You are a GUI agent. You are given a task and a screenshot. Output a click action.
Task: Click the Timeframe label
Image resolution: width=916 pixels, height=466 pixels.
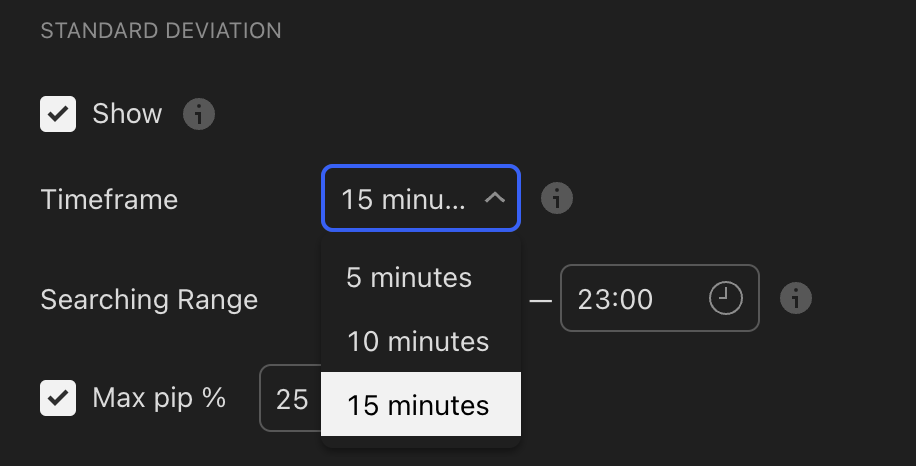[x=109, y=200]
